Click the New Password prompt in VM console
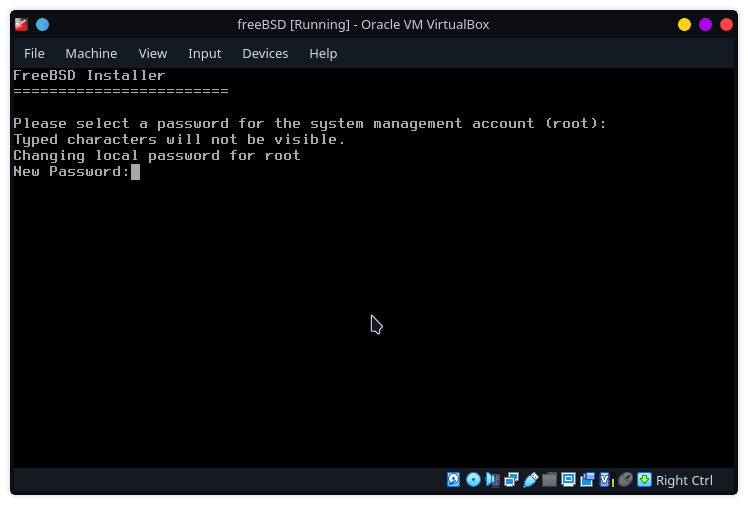This screenshot has width=748, height=505. [x=71, y=172]
